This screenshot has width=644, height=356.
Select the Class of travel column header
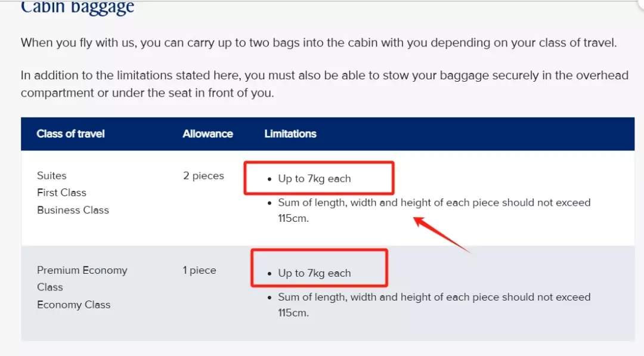70,134
